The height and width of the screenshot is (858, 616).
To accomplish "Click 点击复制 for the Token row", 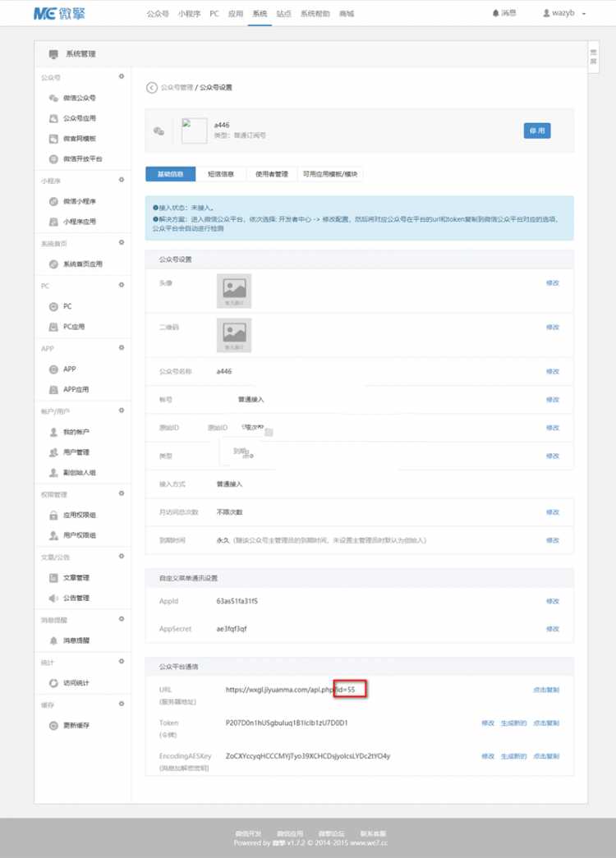I will 546,723.
